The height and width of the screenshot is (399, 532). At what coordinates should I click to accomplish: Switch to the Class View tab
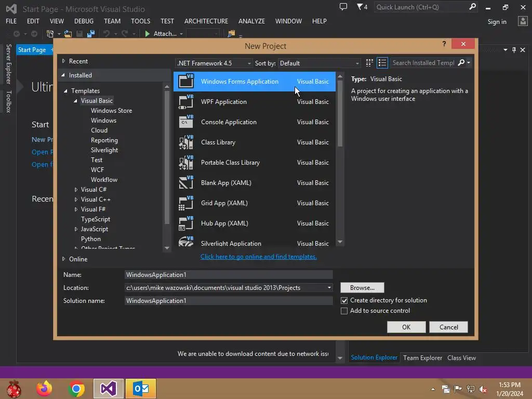coord(461,357)
